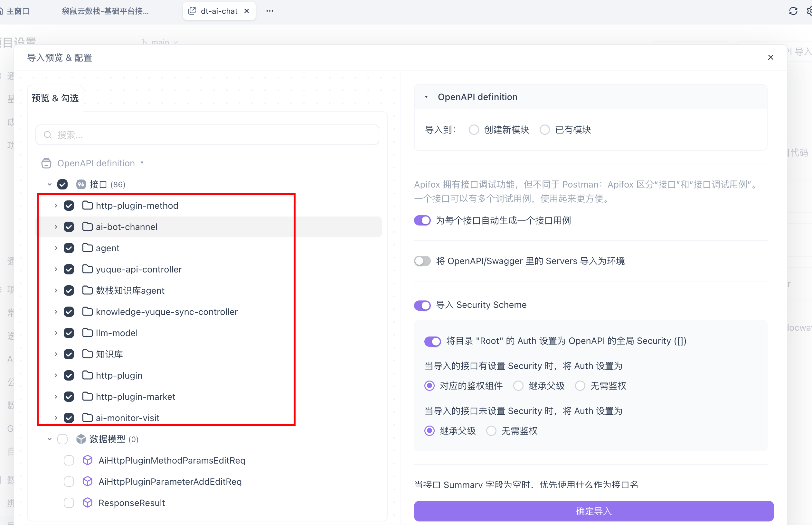This screenshot has width=812, height=525.
Task: Click the ResponseResult model icon
Action: coord(88,502)
